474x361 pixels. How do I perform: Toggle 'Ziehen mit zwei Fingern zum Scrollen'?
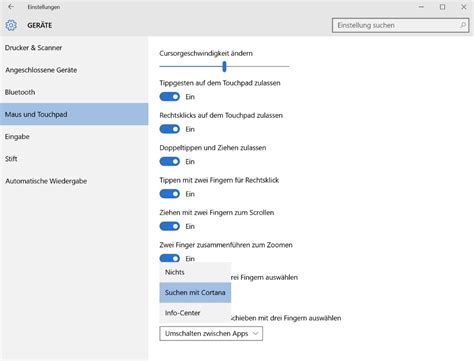[x=170, y=226]
